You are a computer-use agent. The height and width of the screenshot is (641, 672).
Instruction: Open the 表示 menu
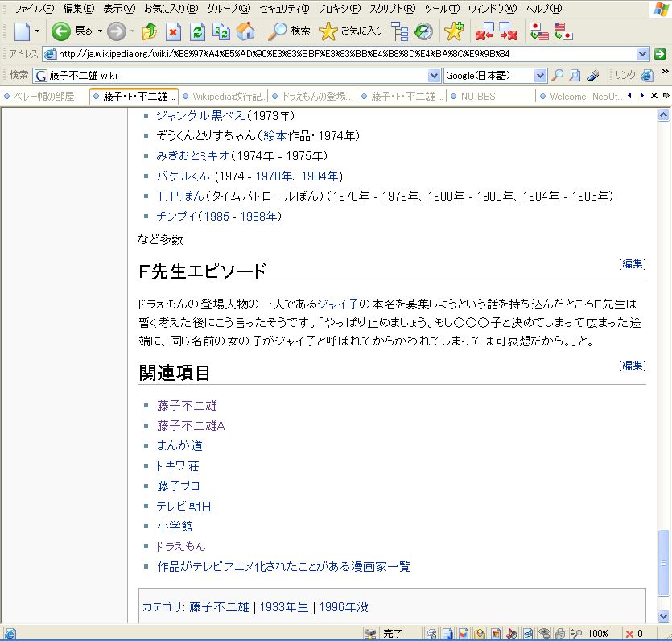point(119,9)
